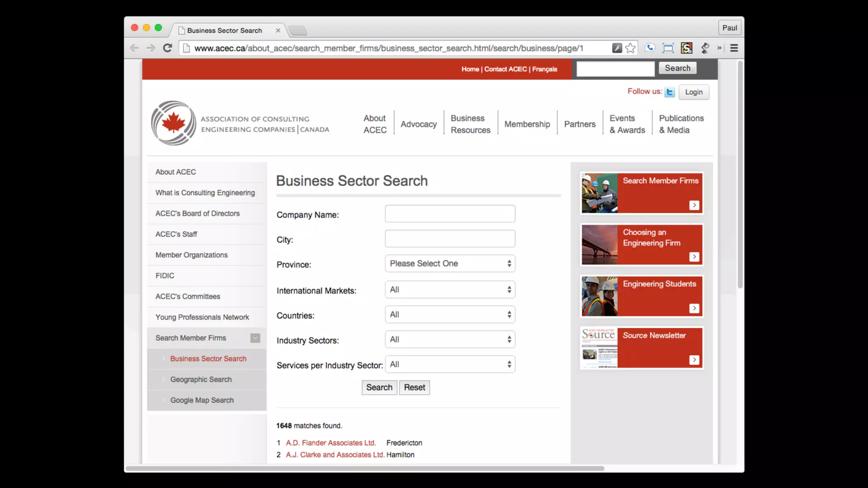
Task: Reload the page with refresh icon
Action: pyautogui.click(x=167, y=48)
